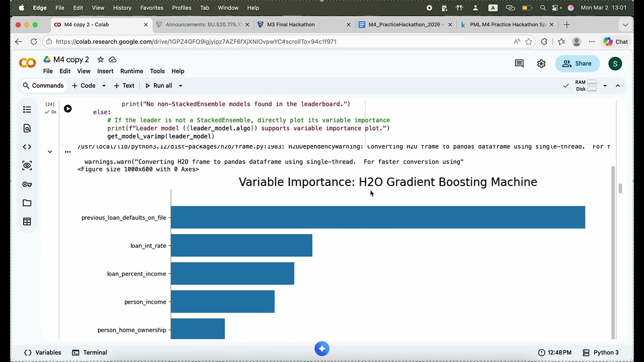This screenshot has height=362, width=644.
Task: Open the table of contents sidebar icon
Action: [27, 110]
